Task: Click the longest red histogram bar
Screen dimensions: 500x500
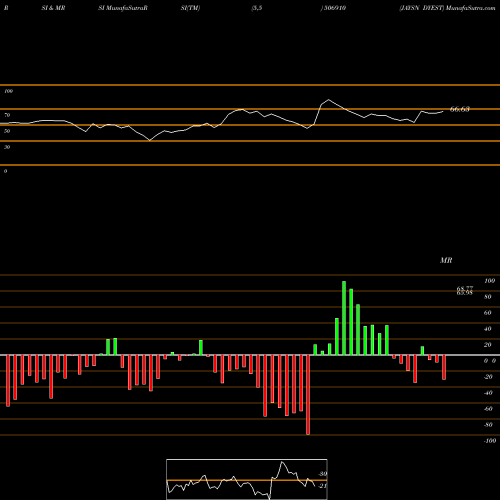Action: coord(308,395)
